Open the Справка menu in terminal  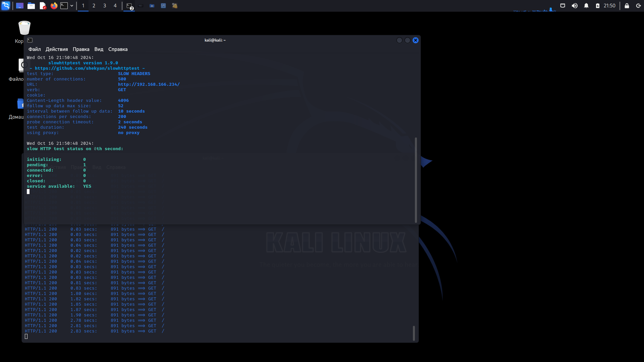point(118,49)
